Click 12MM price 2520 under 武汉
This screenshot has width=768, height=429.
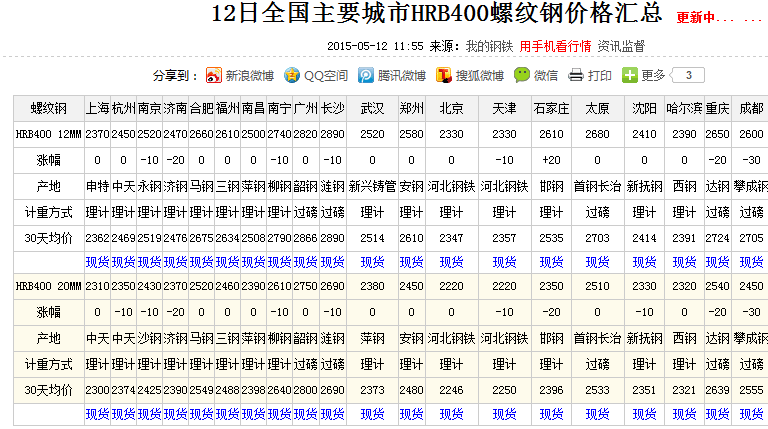click(372, 134)
